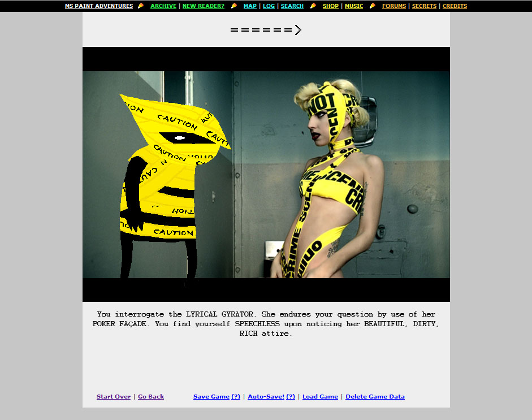This screenshot has height=420, width=532.
Task: Click the caution tape comic panel image
Action: [266, 174]
